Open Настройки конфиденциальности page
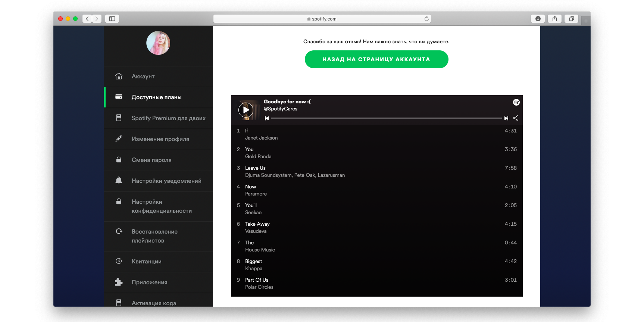 coord(159,206)
